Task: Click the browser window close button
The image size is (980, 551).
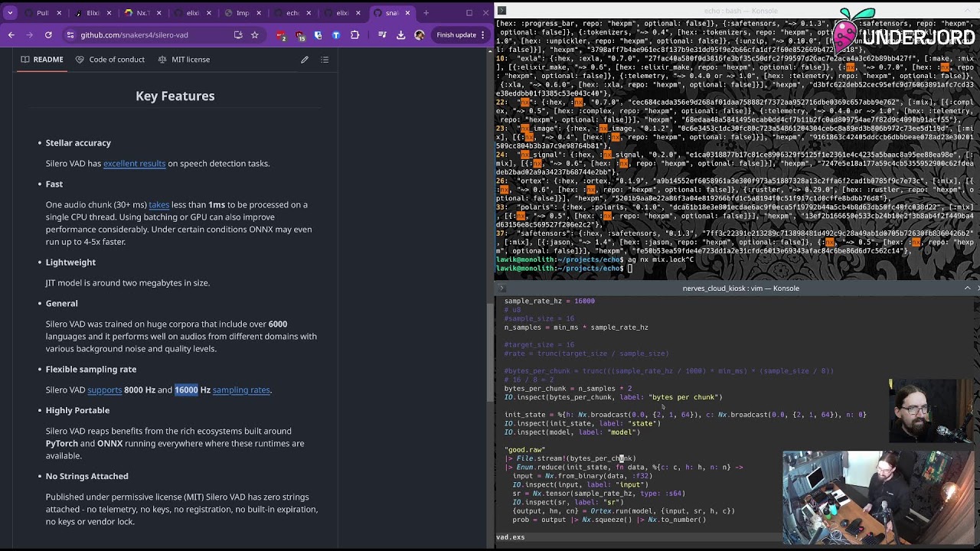Action: pyautogui.click(x=486, y=13)
